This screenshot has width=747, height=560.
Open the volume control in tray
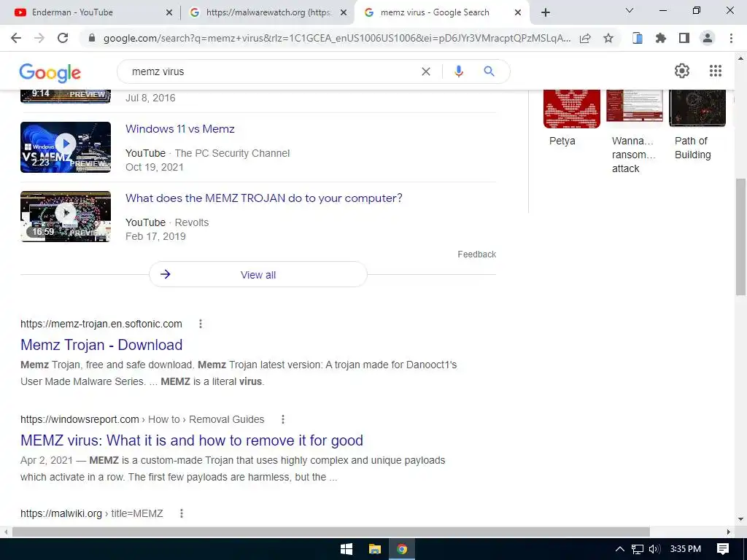point(654,549)
